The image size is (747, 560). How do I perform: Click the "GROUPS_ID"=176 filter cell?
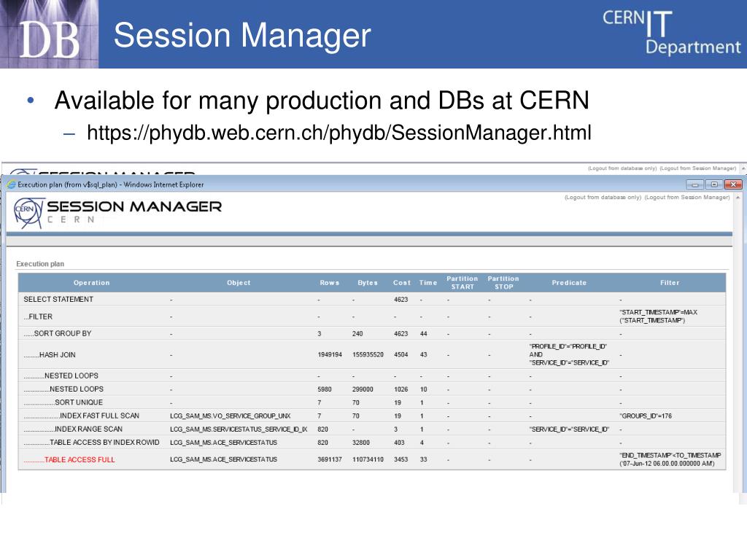pos(646,416)
